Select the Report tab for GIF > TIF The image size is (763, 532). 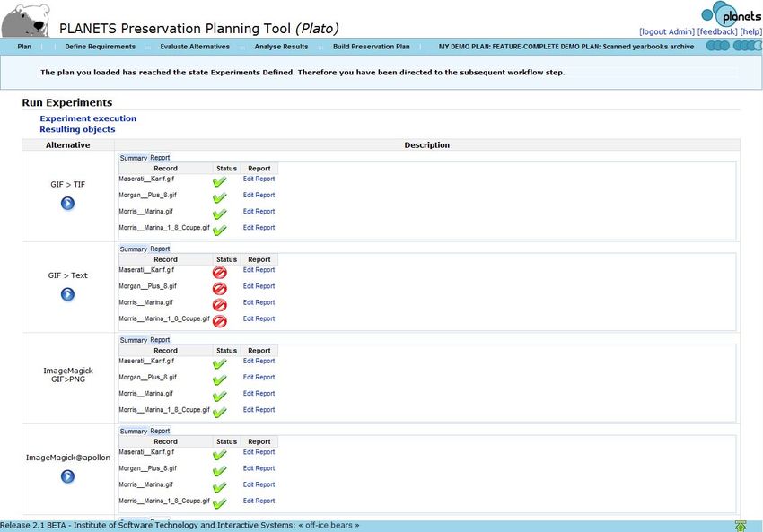(160, 158)
